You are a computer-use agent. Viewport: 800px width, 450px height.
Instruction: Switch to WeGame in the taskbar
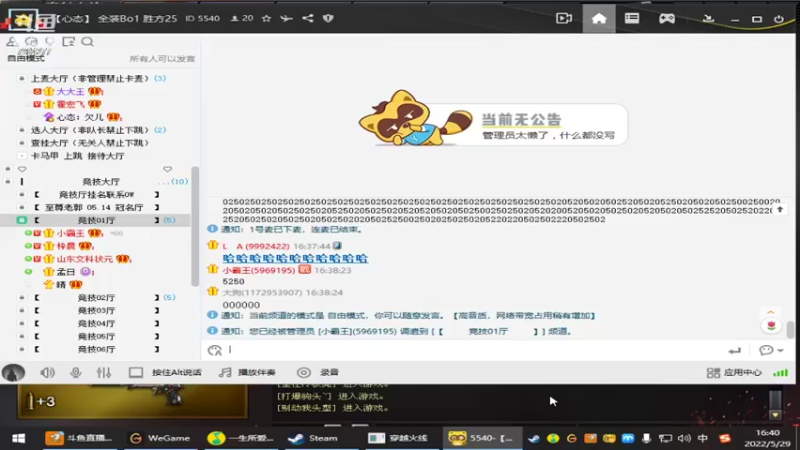coord(160,438)
